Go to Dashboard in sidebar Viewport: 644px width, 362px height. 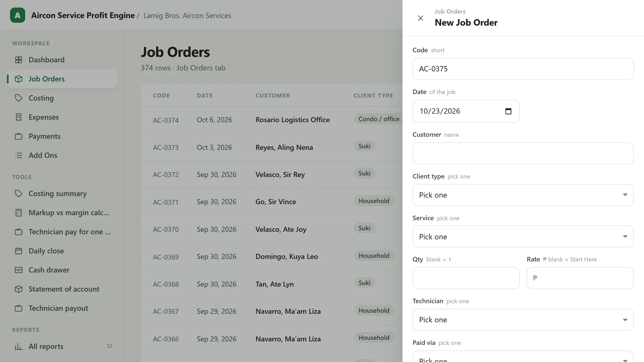point(62,60)
